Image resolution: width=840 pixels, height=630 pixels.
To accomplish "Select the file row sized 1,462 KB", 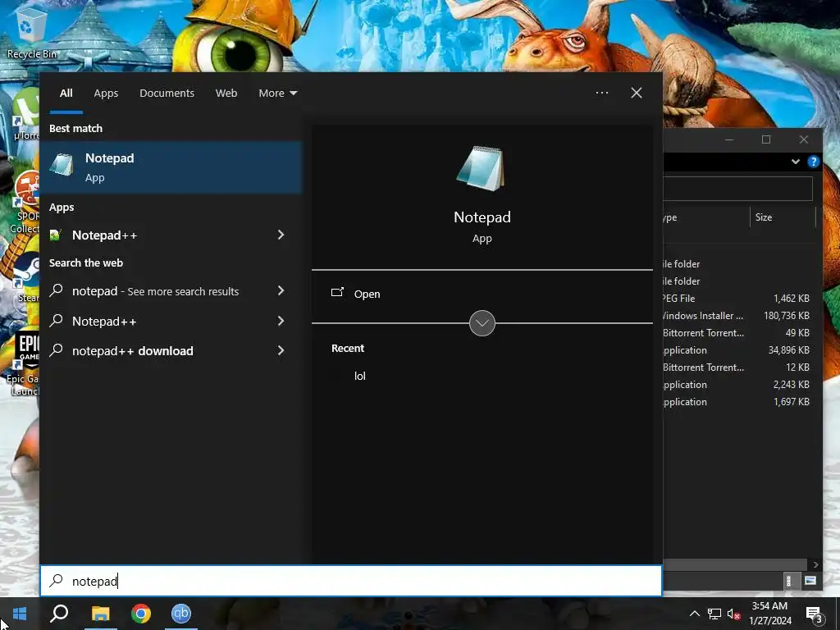I will pyautogui.click(x=740, y=299).
